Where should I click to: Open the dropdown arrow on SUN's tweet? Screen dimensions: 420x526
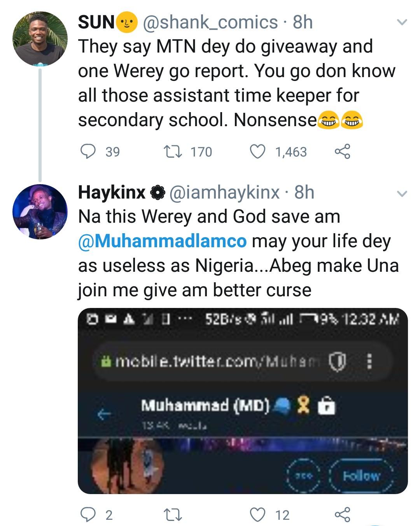click(402, 23)
